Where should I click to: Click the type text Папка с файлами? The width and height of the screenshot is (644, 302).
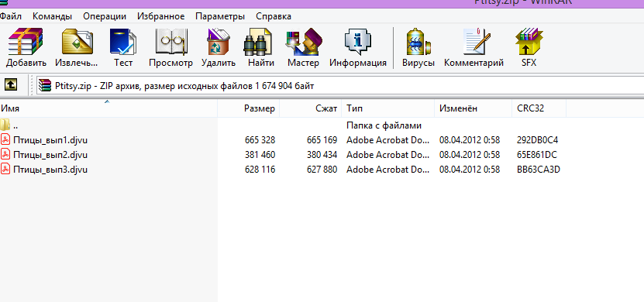pyautogui.click(x=384, y=125)
